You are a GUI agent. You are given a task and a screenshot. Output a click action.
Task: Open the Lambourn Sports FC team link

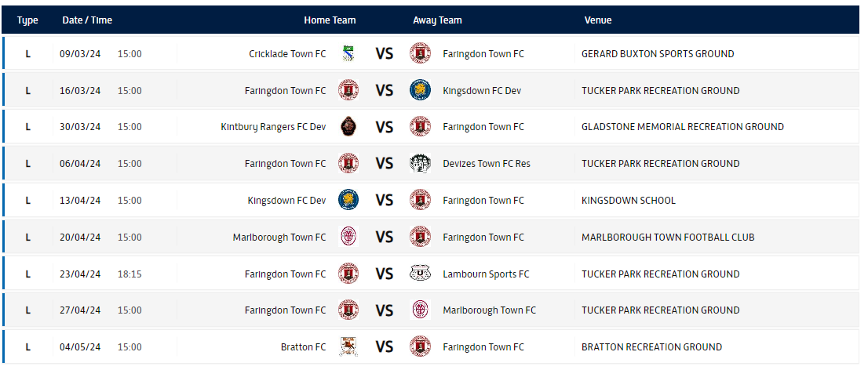[486, 274]
